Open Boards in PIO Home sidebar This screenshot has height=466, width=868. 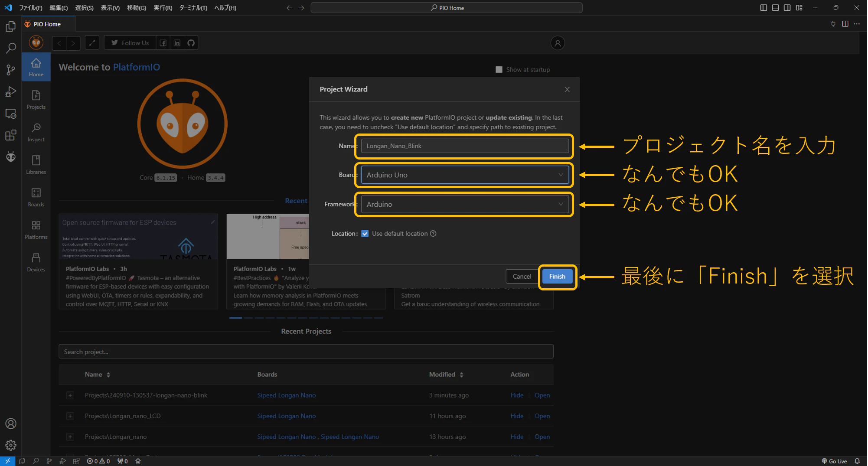pyautogui.click(x=36, y=197)
